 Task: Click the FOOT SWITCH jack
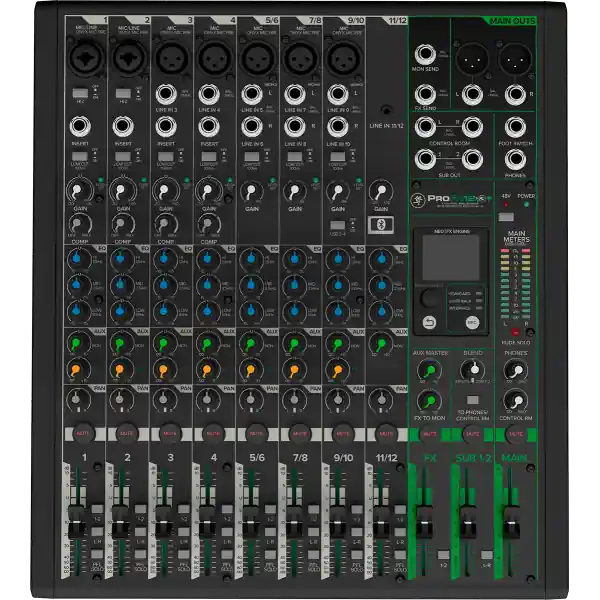pos(515,127)
